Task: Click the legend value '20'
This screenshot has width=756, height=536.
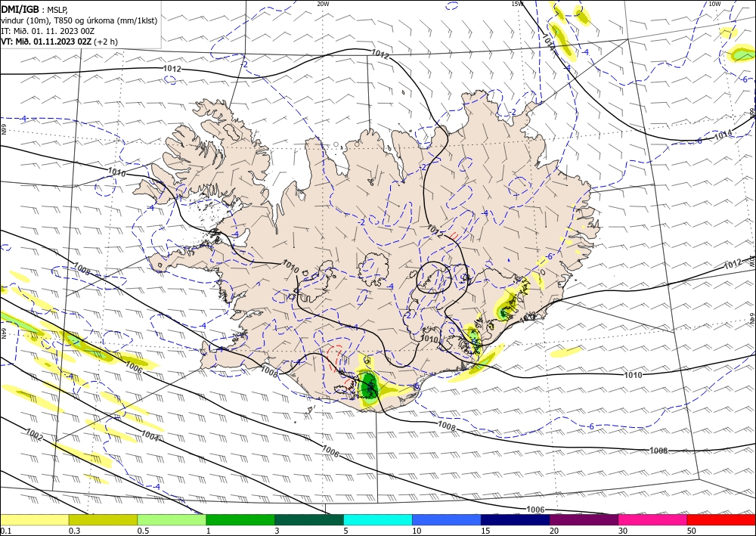Action: [x=554, y=531]
